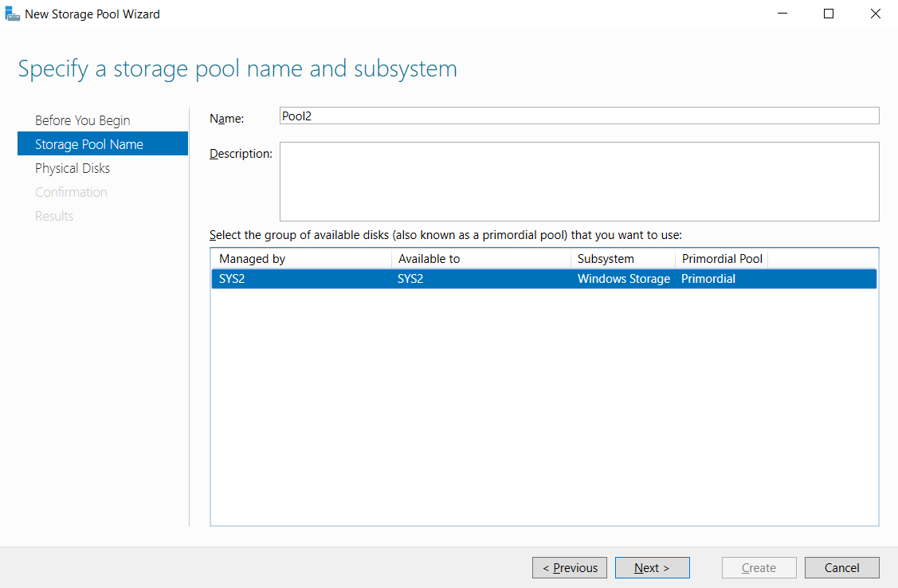Sort by the Primordial Pool column header
The width and height of the screenshot is (898, 588).
point(722,259)
